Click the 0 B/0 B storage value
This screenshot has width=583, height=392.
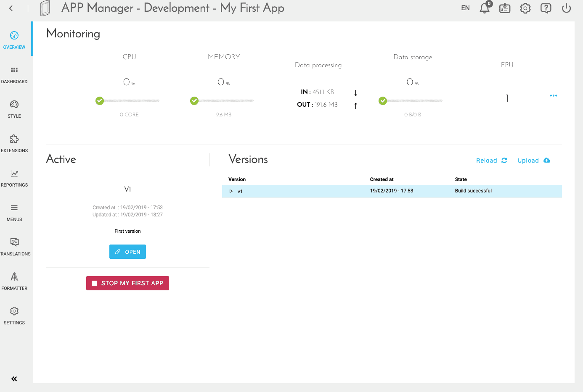pyautogui.click(x=413, y=115)
